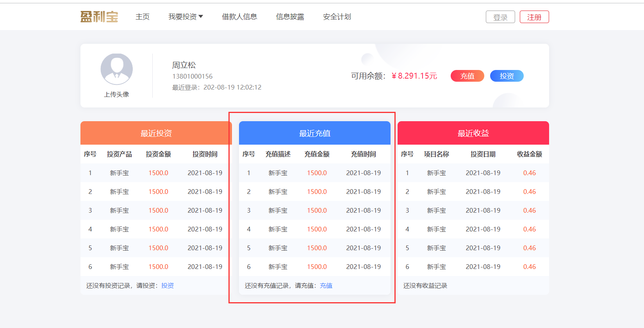Click 1500.0 in row 6 of 最近投资
The width and height of the screenshot is (644, 328).
(158, 267)
